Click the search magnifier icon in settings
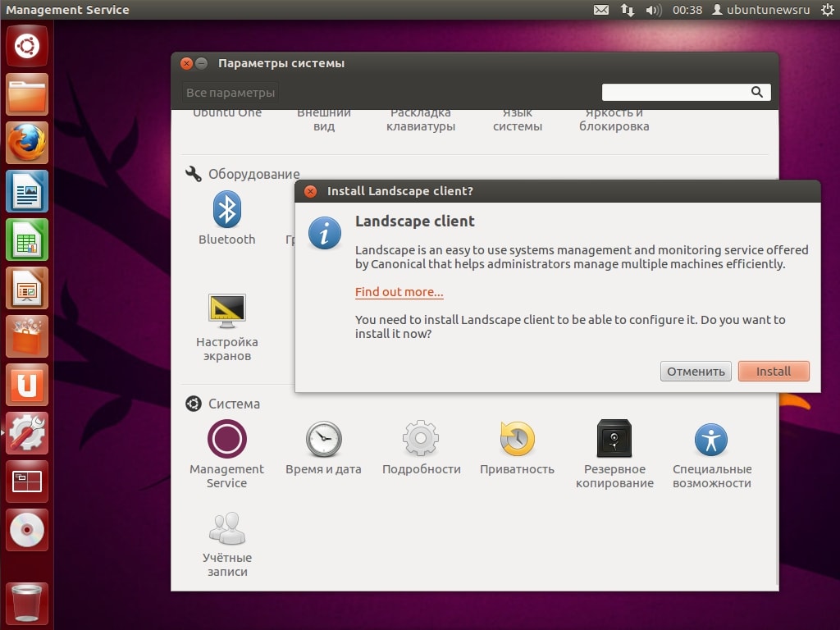 click(756, 92)
